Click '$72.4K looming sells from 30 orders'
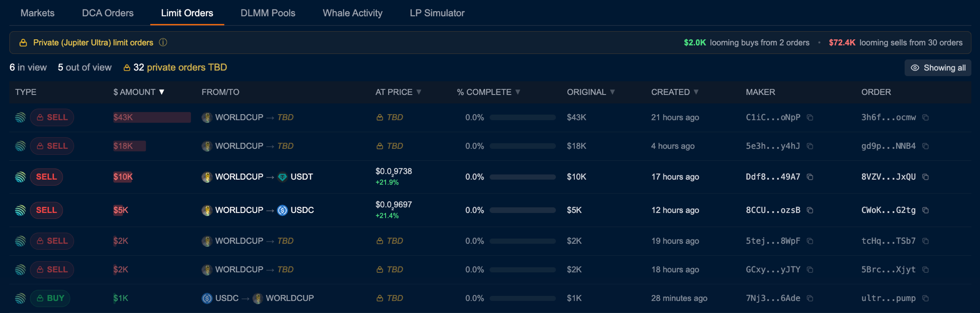The width and height of the screenshot is (980, 313). coord(895,43)
